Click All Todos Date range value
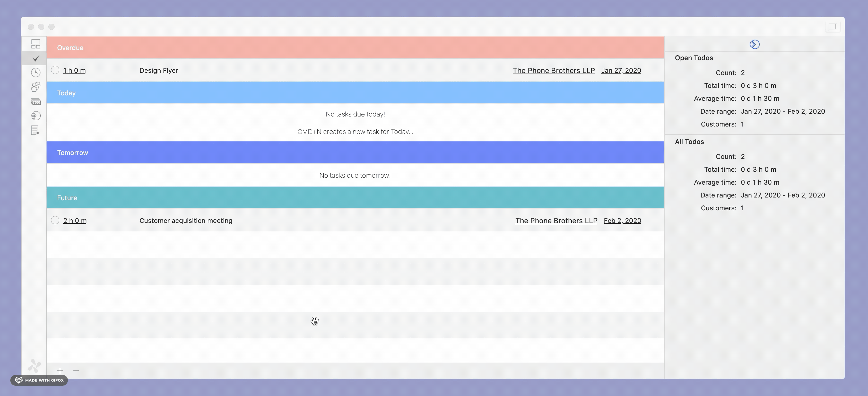Screen dimensions: 868x396 pyautogui.click(x=783, y=195)
